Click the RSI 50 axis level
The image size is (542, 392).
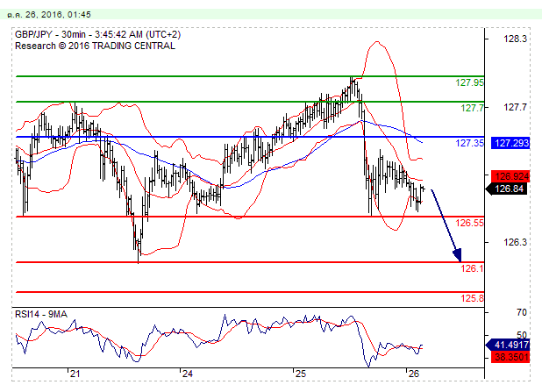(x=522, y=335)
